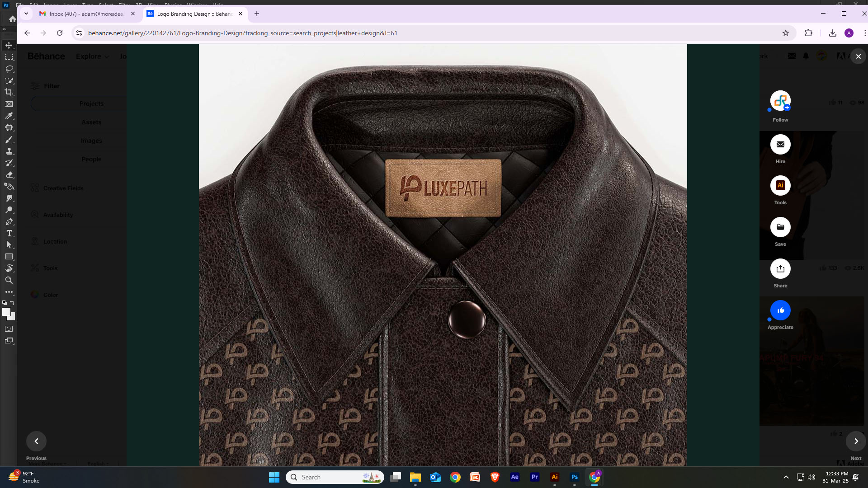Click the Hire envelope icon
868x488 pixels.
pos(780,145)
